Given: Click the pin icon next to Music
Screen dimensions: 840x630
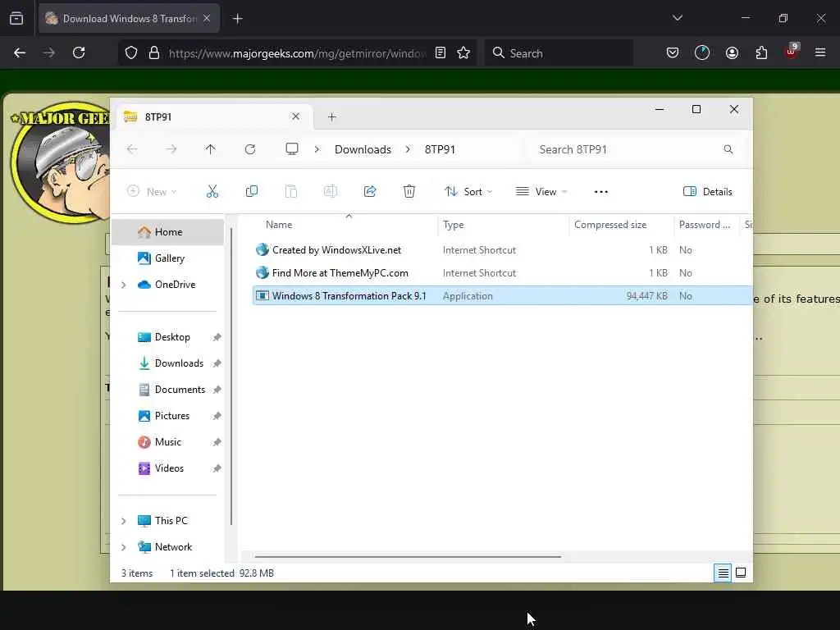Looking at the screenshot, I should pyautogui.click(x=217, y=442).
